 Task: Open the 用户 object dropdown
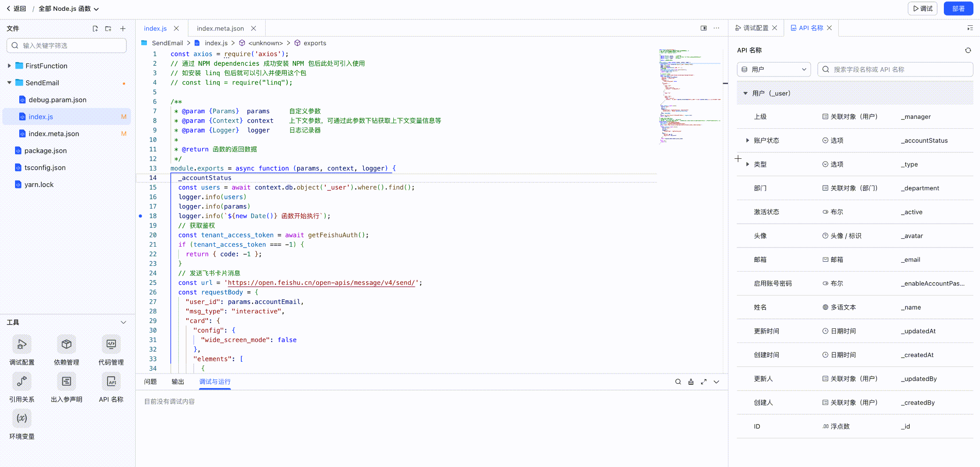coord(773,70)
